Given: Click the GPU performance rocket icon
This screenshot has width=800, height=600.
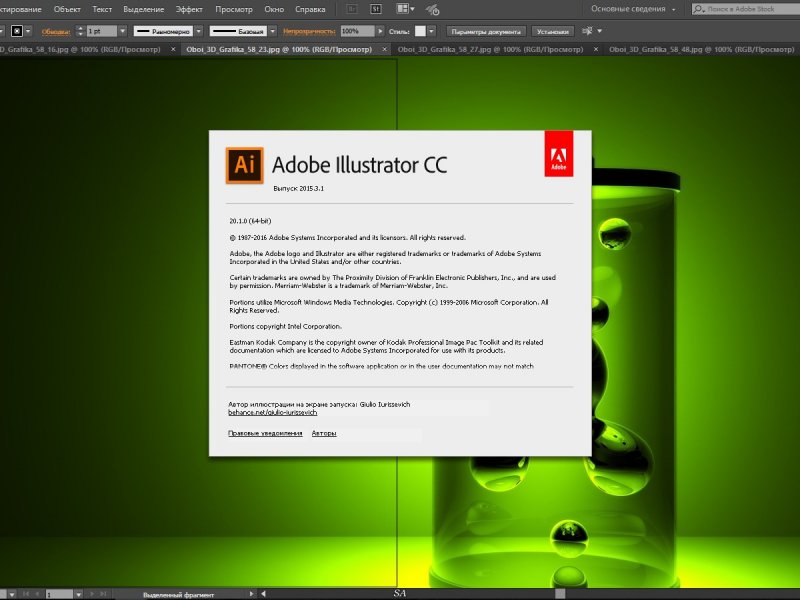Looking at the screenshot, I should [433, 10].
